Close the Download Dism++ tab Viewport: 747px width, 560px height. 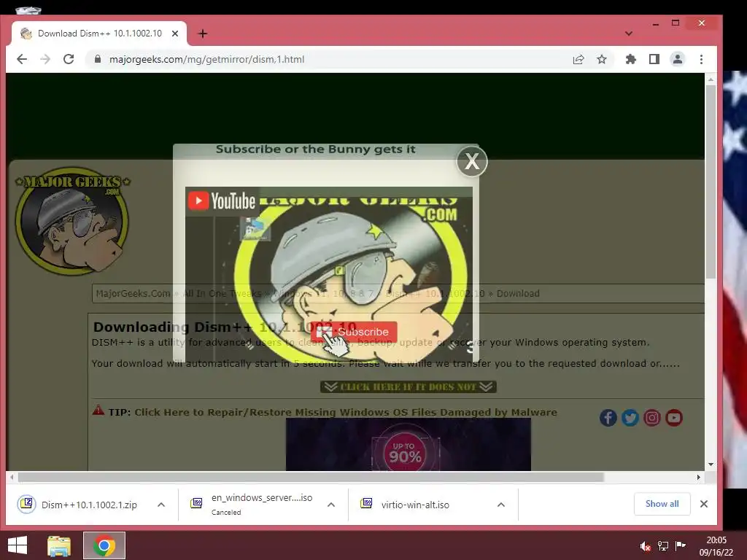[175, 34]
